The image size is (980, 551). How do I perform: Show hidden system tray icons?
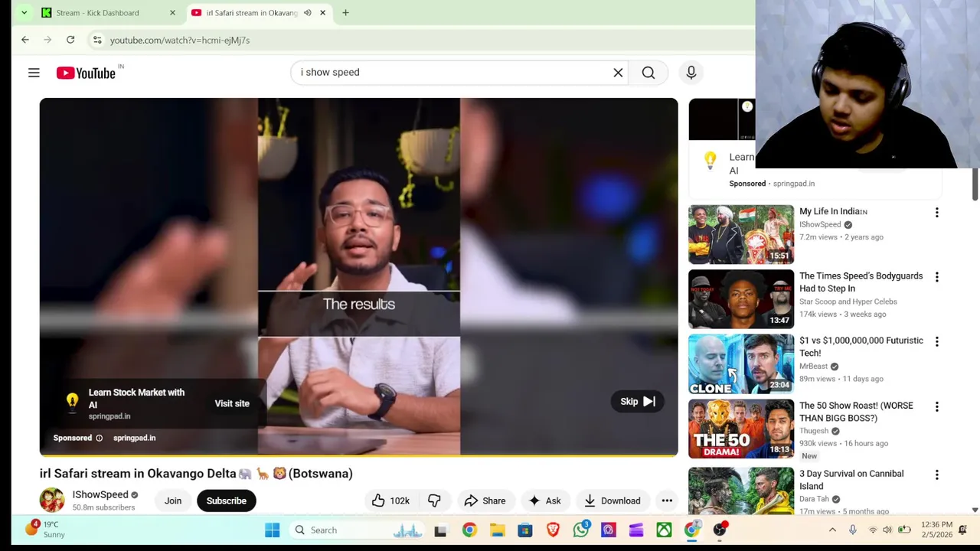[832, 530]
